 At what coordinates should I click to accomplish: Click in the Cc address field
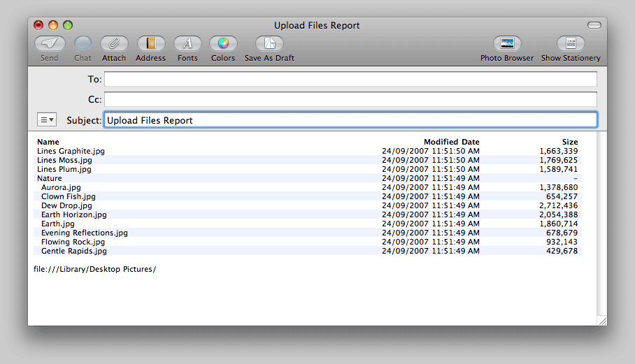(350, 99)
